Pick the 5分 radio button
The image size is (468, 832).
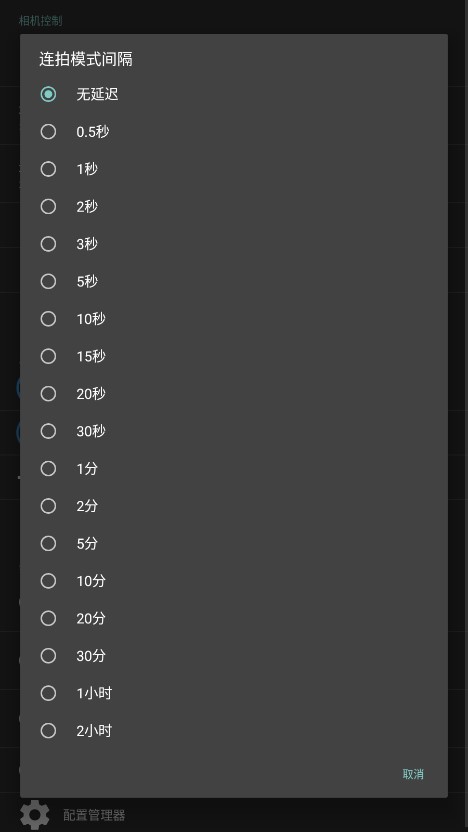click(x=233, y=543)
